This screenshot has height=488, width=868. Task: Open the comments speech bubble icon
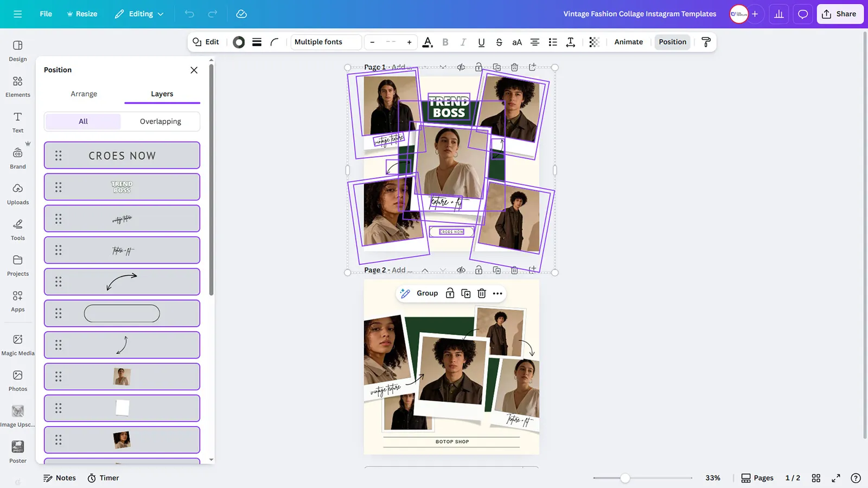pos(802,14)
